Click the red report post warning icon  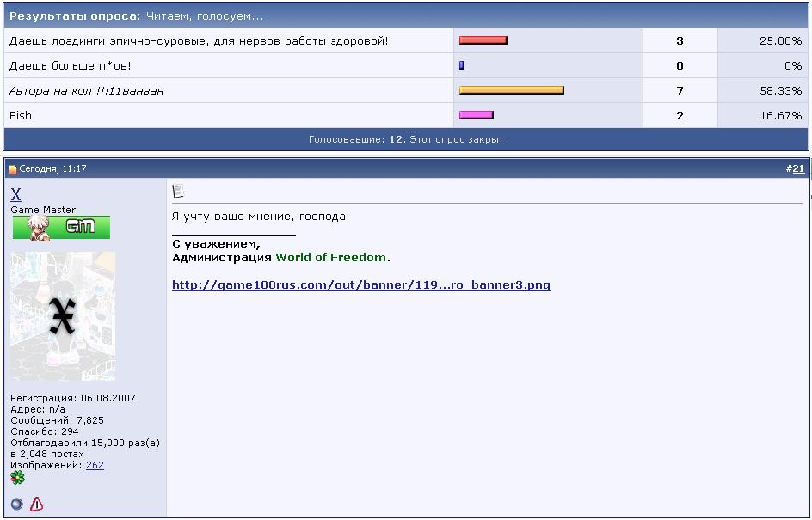36,505
